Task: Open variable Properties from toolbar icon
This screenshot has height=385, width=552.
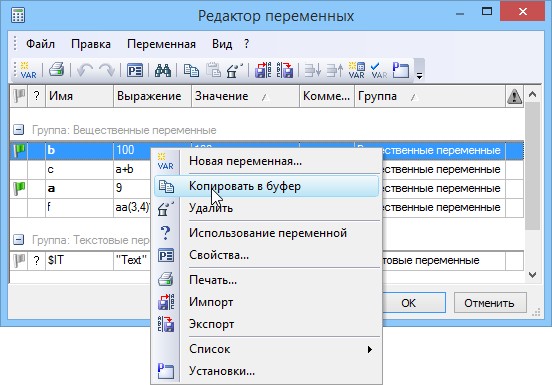Action: point(135,70)
